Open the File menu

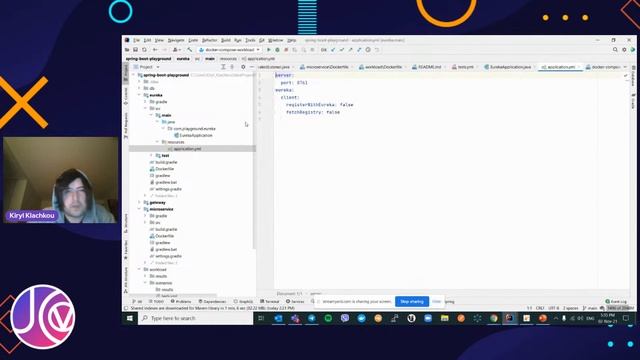coord(136,40)
